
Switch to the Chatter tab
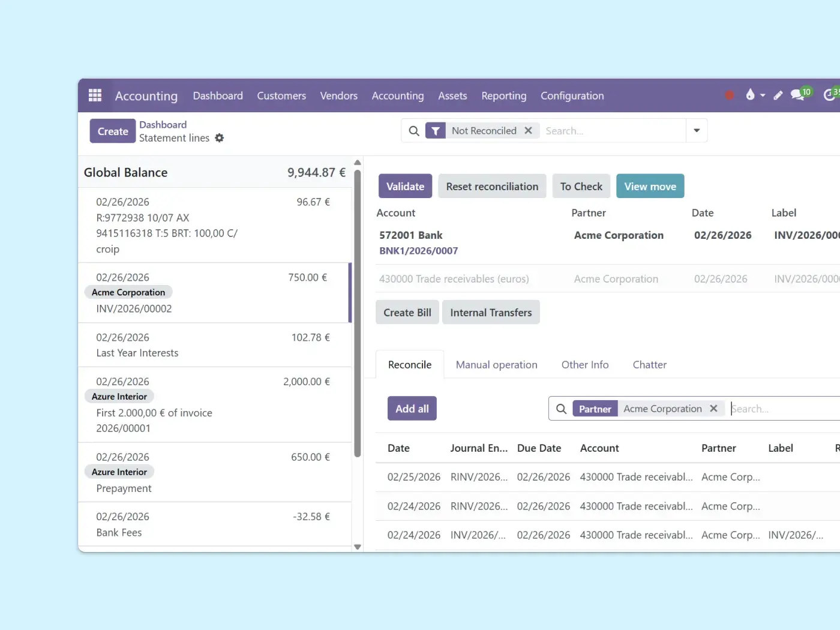pyautogui.click(x=649, y=365)
